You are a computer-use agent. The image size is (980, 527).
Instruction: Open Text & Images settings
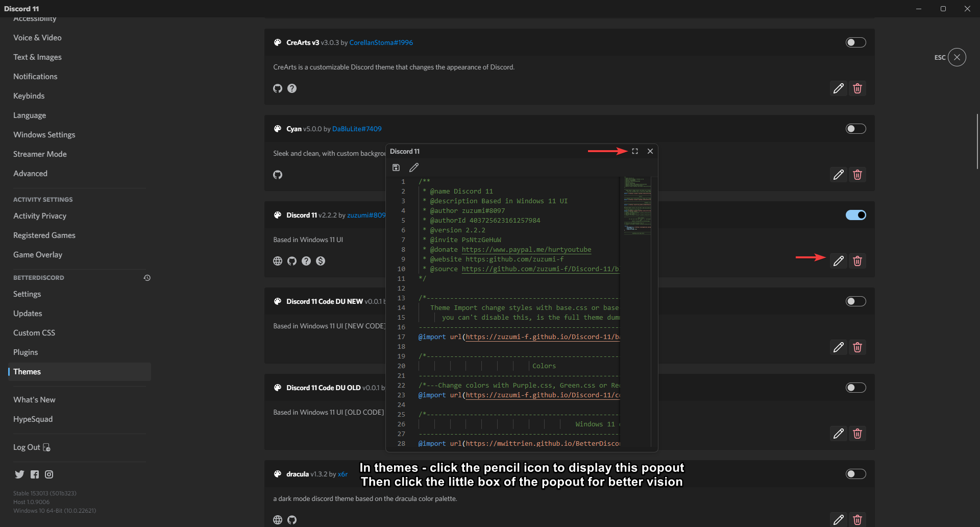(x=80, y=57)
